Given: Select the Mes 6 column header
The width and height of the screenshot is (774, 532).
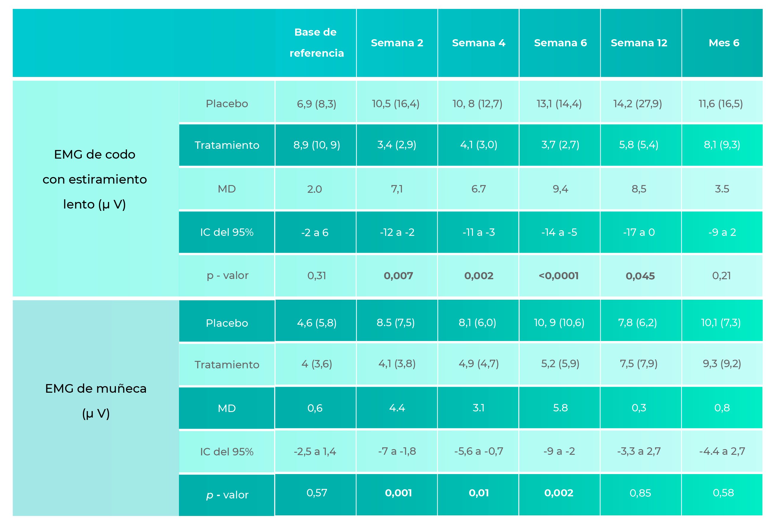Looking at the screenshot, I should pos(724,43).
